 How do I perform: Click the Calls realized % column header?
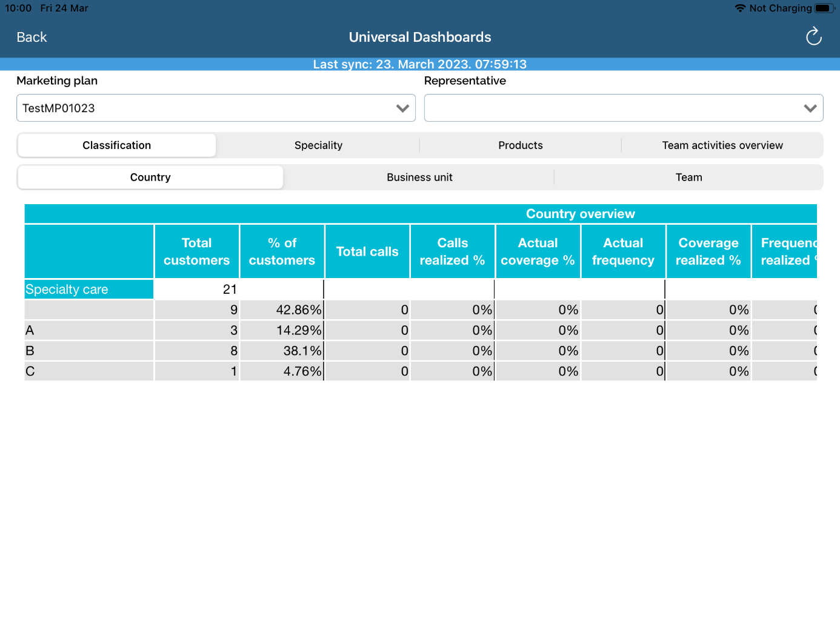click(x=452, y=251)
